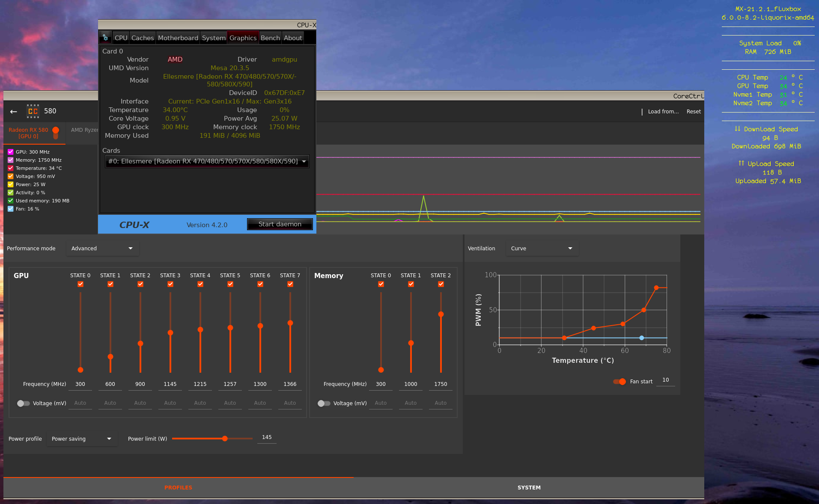
Task: Click the Power limit slider handle
Action: tap(225, 439)
